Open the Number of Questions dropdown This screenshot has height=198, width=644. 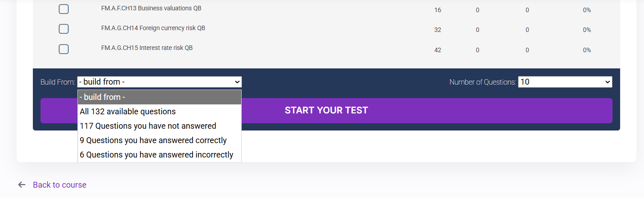565,82
